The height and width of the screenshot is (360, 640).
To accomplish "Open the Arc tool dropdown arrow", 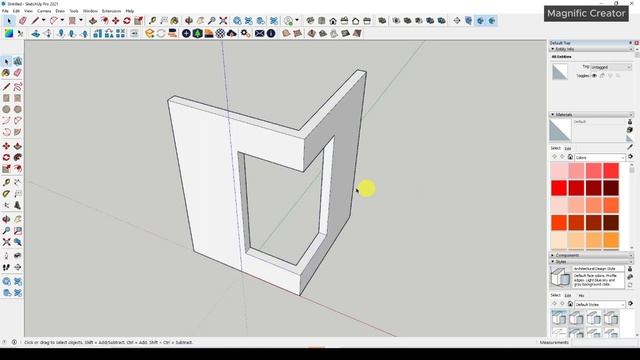I will [x=62, y=20].
